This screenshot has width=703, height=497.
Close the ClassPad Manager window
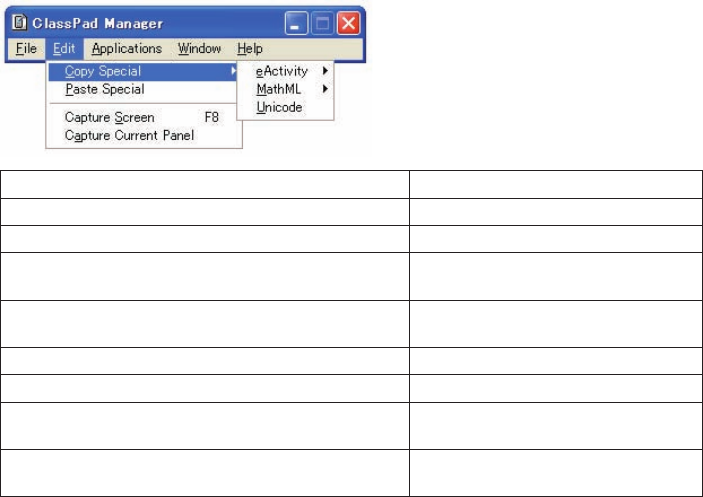pyautogui.click(x=348, y=23)
